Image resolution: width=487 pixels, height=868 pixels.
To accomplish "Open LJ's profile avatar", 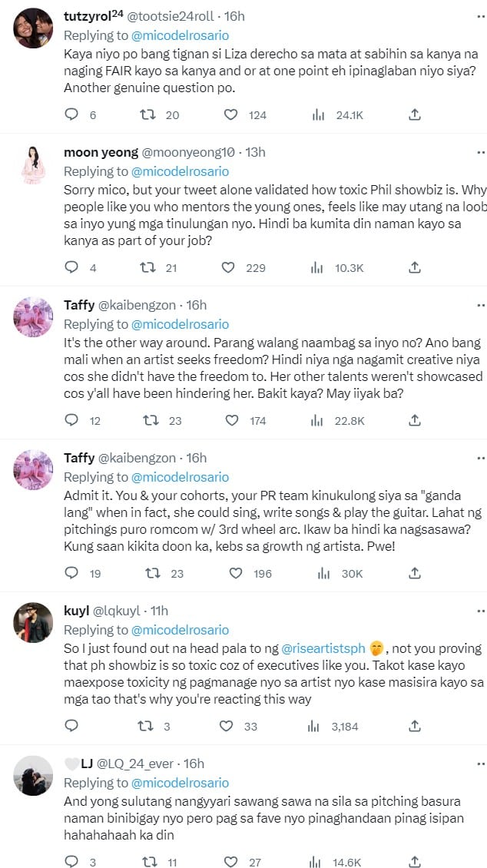I will pyautogui.click(x=34, y=776).
